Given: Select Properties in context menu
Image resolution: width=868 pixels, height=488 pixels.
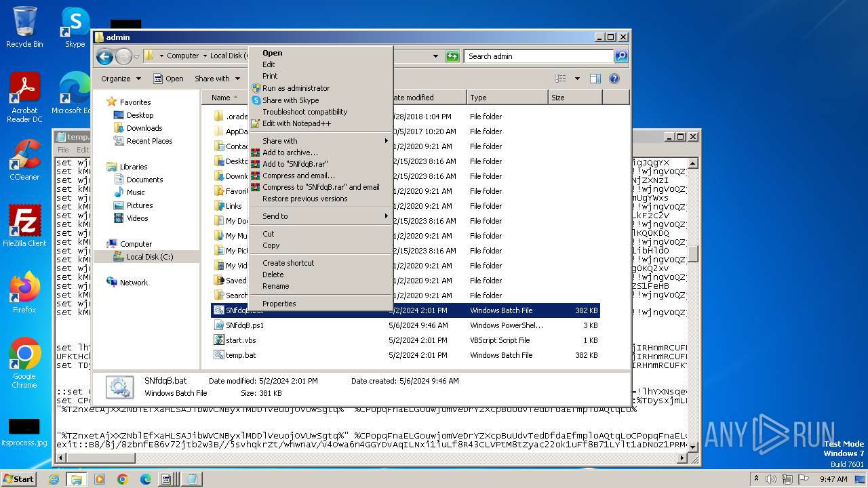Looking at the screenshot, I should click(321, 304).
